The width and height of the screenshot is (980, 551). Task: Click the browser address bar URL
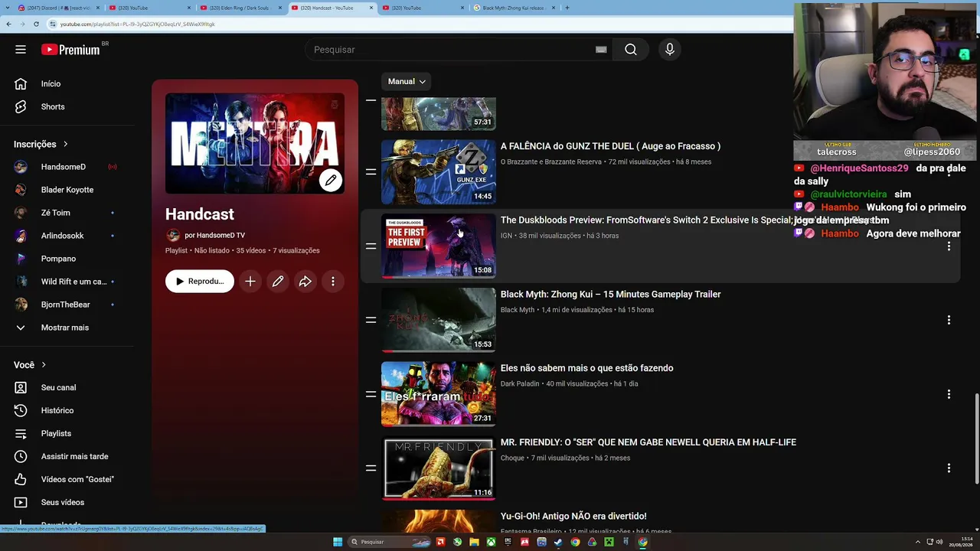[138, 24]
